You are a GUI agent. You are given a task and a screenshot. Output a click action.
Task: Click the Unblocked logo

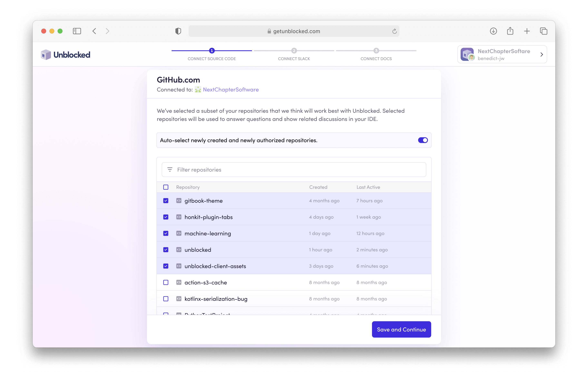point(66,55)
